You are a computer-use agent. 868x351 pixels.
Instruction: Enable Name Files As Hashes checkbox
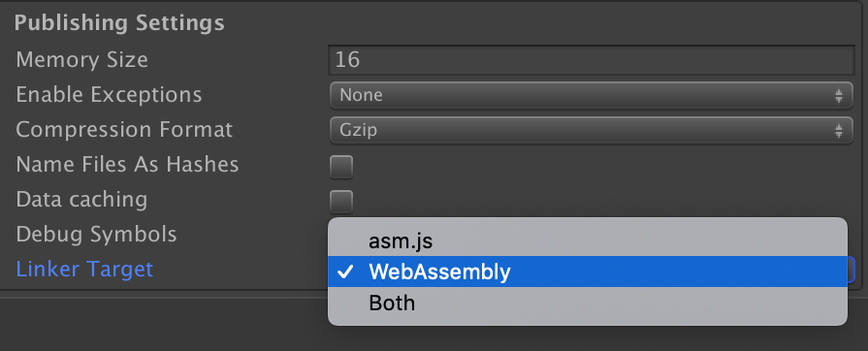[341, 167]
